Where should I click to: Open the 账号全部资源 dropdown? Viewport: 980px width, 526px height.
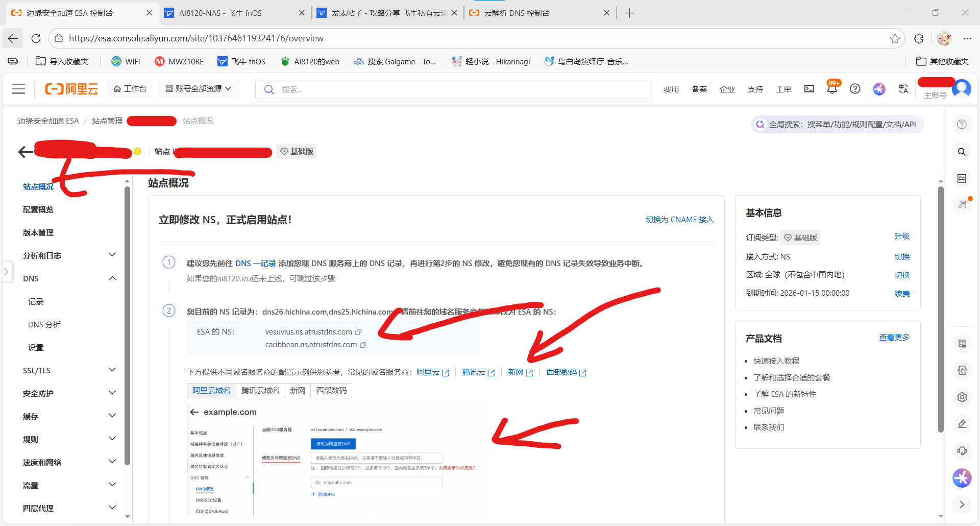(x=198, y=89)
